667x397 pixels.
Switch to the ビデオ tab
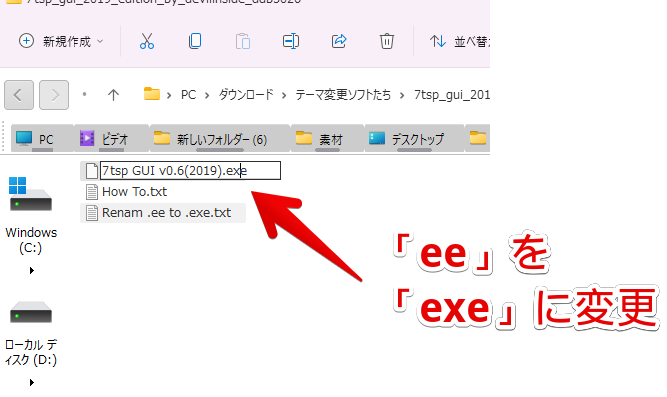point(112,139)
